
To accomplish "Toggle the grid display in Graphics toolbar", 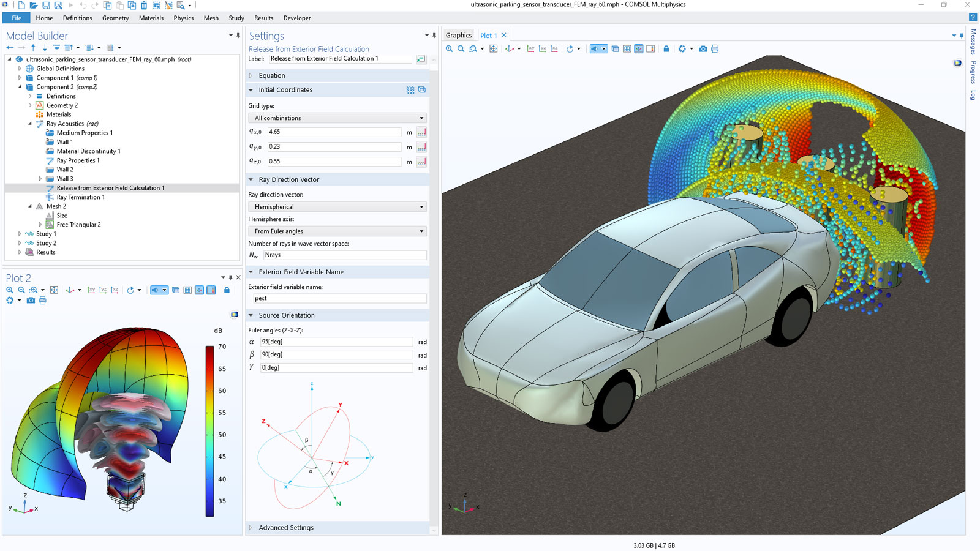I will tap(627, 49).
